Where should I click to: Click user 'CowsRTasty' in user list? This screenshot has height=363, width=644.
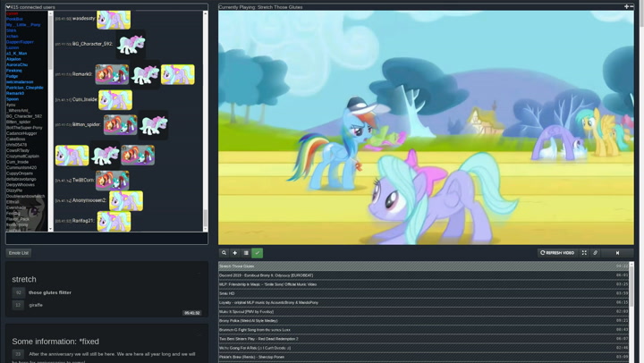[x=18, y=151]
